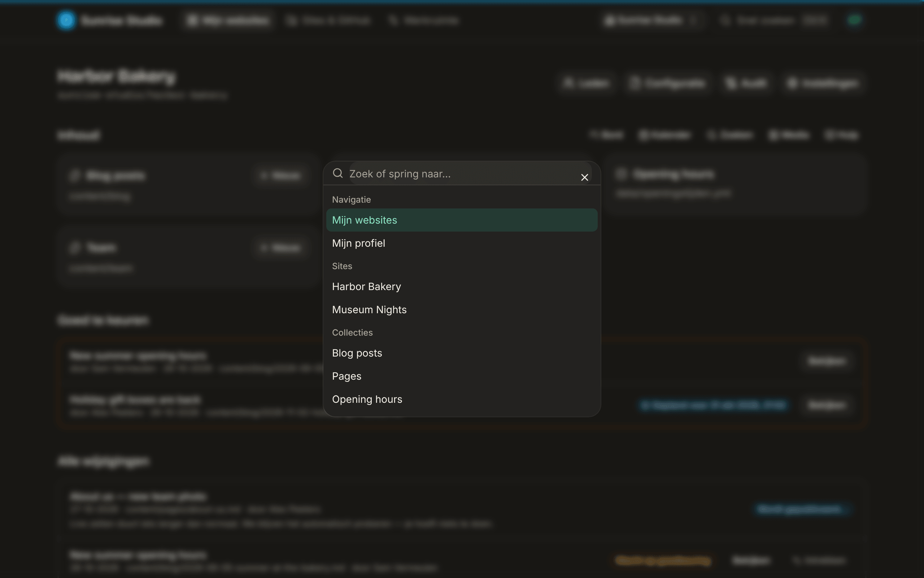Jump to the Museum Nights site
Image resolution: width=924 pixels, height=578 pixels.
pyautogui.click(x=462, y=310)
